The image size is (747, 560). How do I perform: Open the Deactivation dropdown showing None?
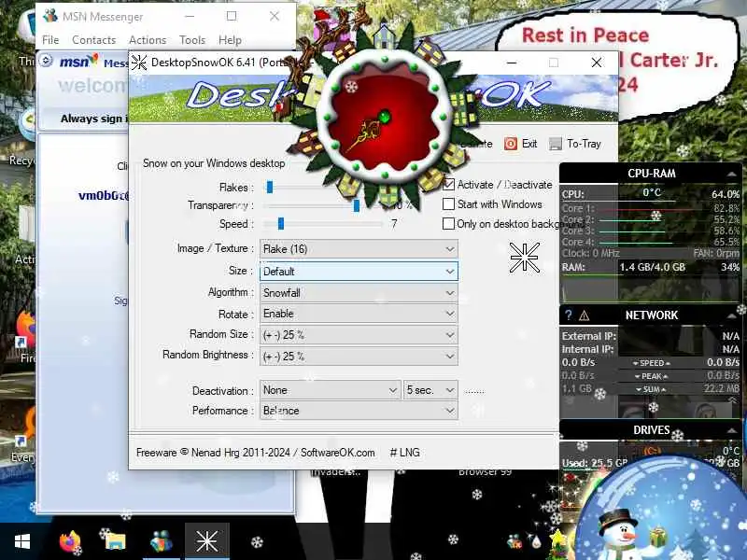click(x=331, y=390)
